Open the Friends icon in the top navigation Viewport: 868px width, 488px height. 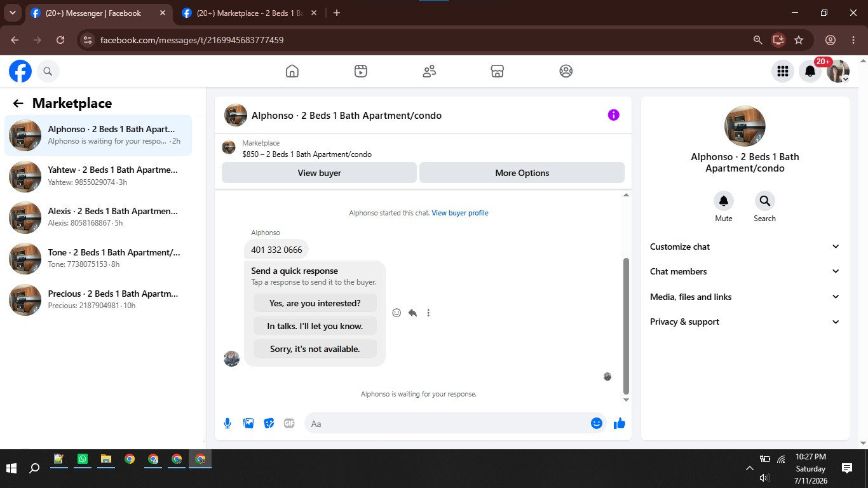pyautogui.click(x=430, y=71)
